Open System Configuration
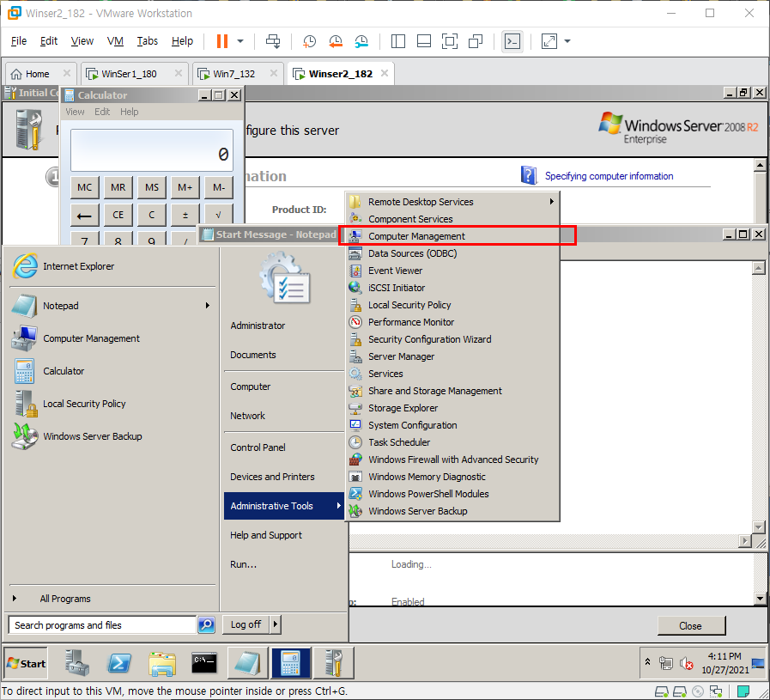The width and height of the screenshot is (770, 700). coord(452,425)
